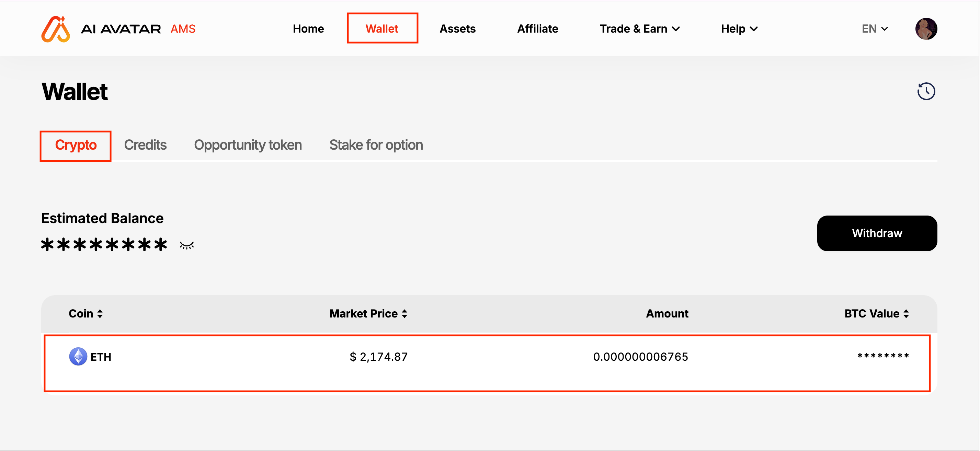Click the AI Avatar flame logo
Viewport: 980px width, 451px height.
coord(56,29)
